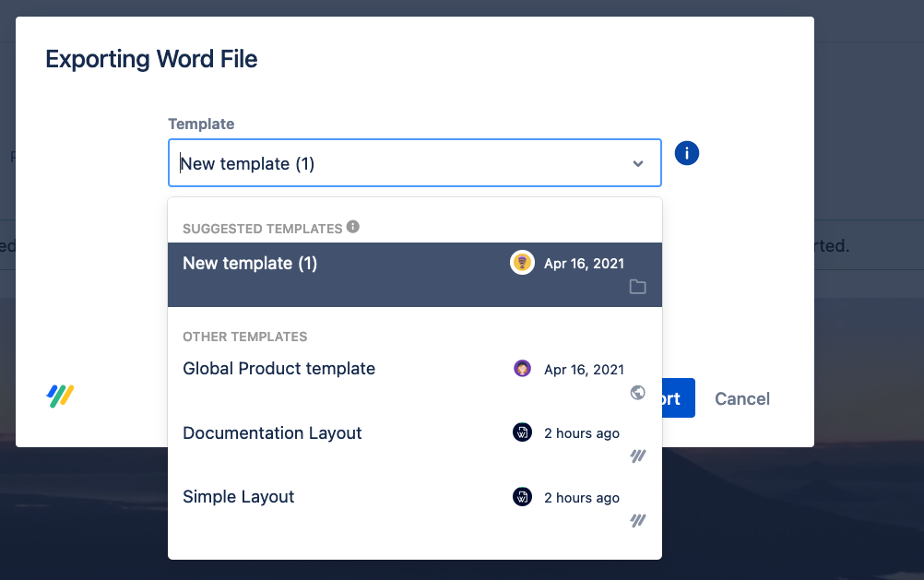Click the yellow avatar on New template (1)
This screenshot has width=924, height=580.
click(522, 263)
